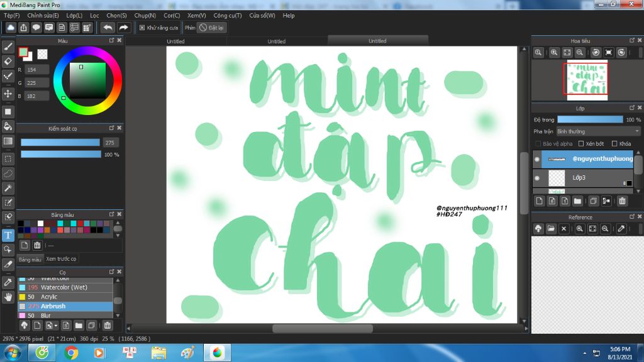Open the Pha trộn blend mode dropdown
This screenshot has height=362, width=644.
599,131
